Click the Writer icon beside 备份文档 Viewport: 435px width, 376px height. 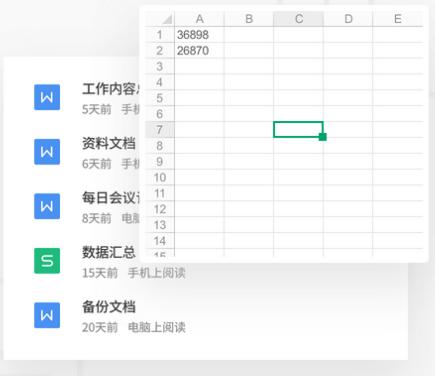(47, 315)
